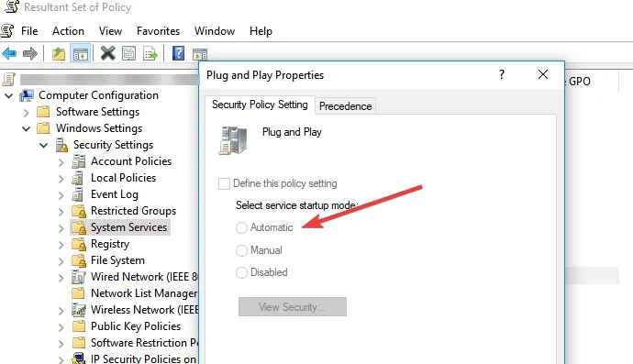Check Define this policy setting box
The height and width of the screenshot is (364, 633).
tap(224, 183)
